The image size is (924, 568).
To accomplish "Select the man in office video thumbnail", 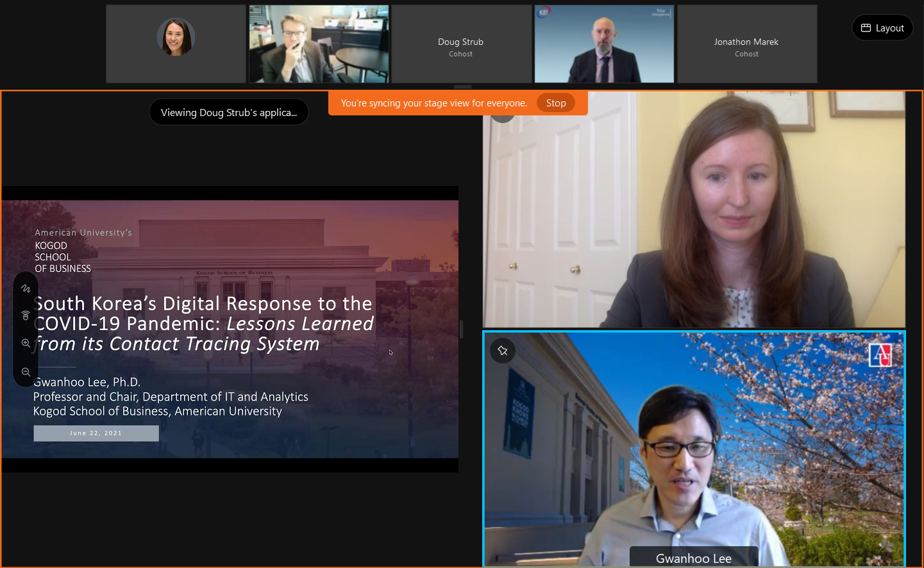I will 319,44.
